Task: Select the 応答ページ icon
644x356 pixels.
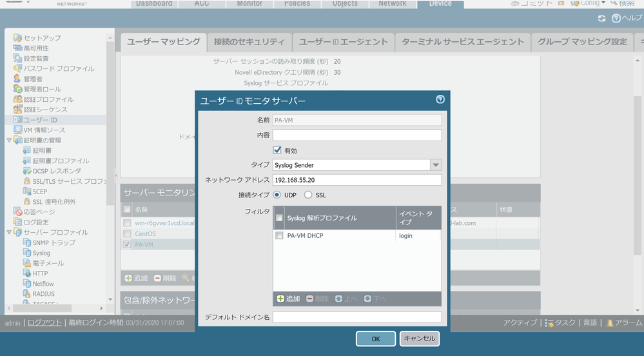Action: [17, 212]
